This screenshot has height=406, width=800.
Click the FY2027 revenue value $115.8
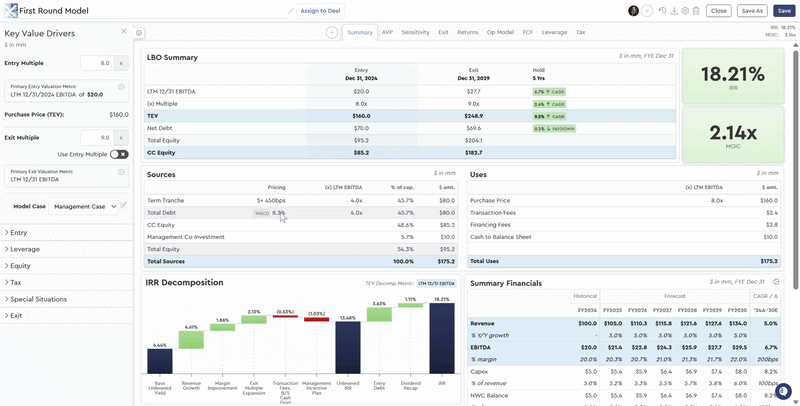(x=662, y=323)
